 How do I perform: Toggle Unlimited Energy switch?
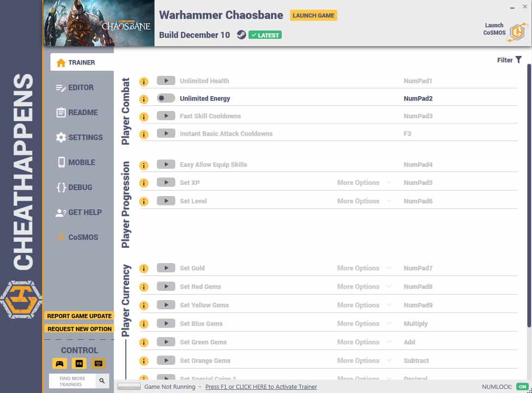[x=166, y=98]
